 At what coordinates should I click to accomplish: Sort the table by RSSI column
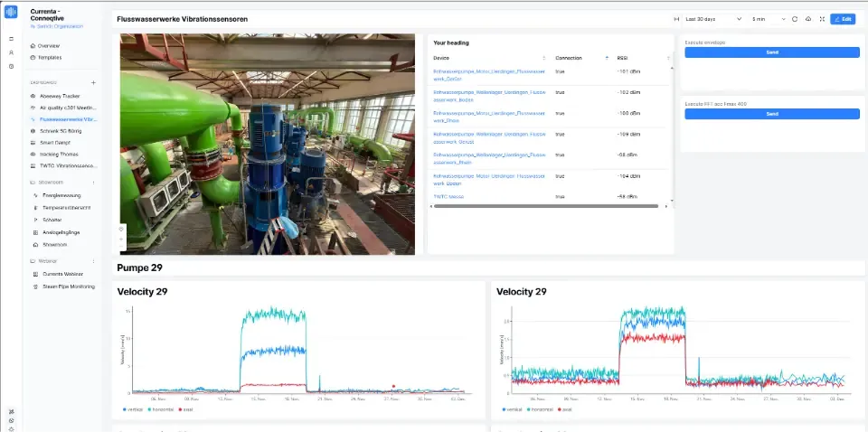(668, 58)
